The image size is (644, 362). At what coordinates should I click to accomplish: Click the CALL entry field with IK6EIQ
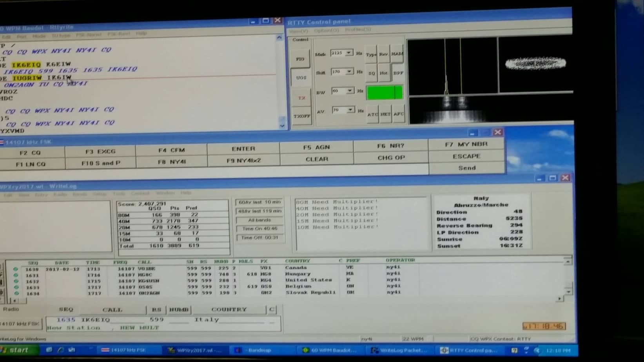tap(112, 320)
